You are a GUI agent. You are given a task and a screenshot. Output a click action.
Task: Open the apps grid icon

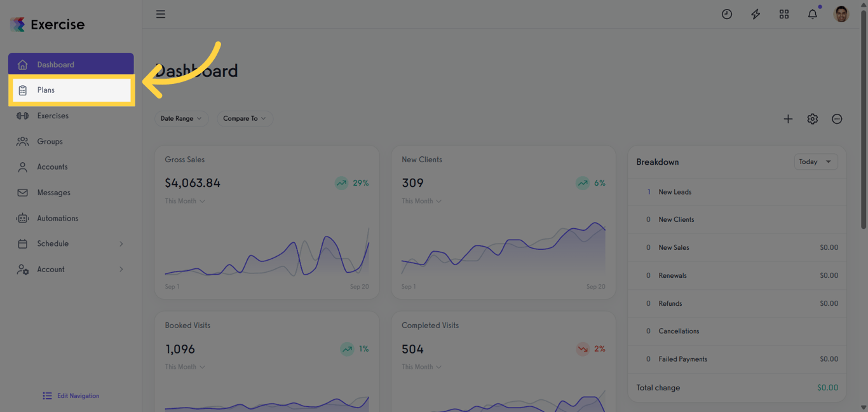coord(784,14)
